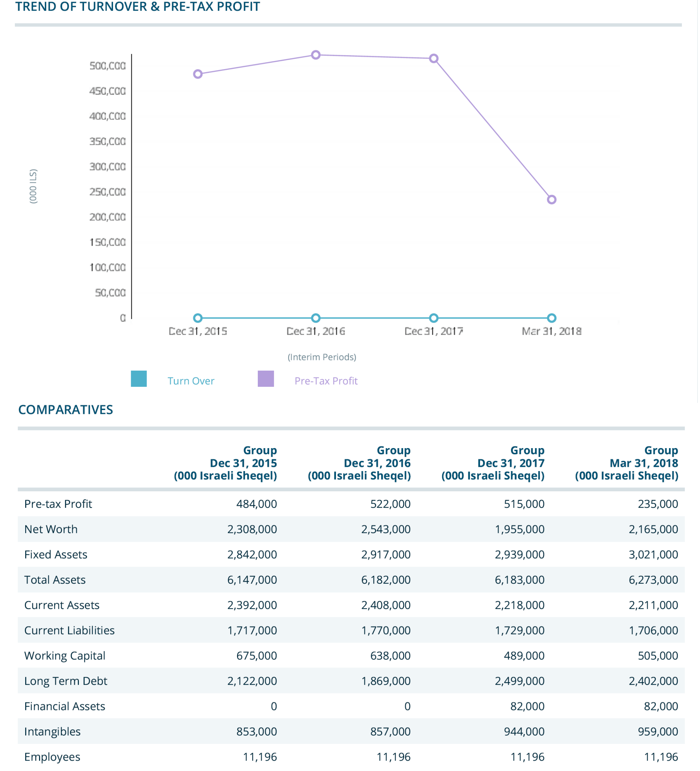Viewport: 700px width, 771px height.
Task: Click the 'Intangibles' row label
Action: (52, 732)
